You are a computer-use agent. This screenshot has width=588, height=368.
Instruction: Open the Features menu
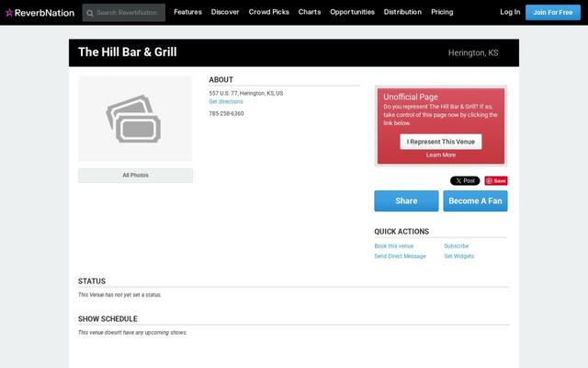tap(187, 12)
